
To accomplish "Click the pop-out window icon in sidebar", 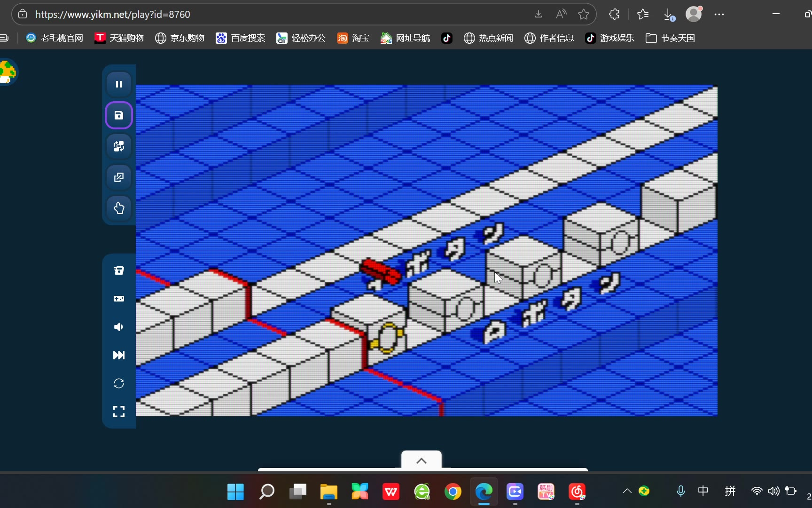I will [x=119, y=177].
